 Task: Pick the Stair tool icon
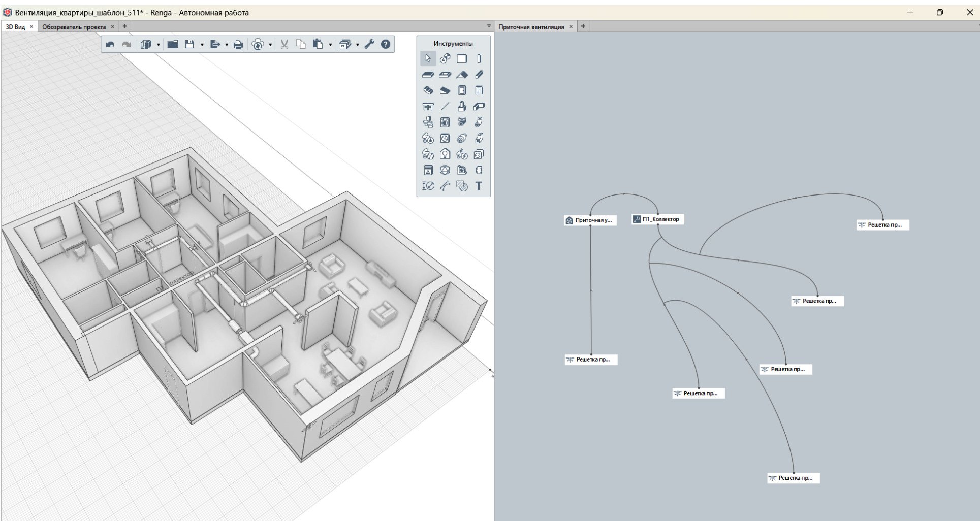click(x=428, y=90)
